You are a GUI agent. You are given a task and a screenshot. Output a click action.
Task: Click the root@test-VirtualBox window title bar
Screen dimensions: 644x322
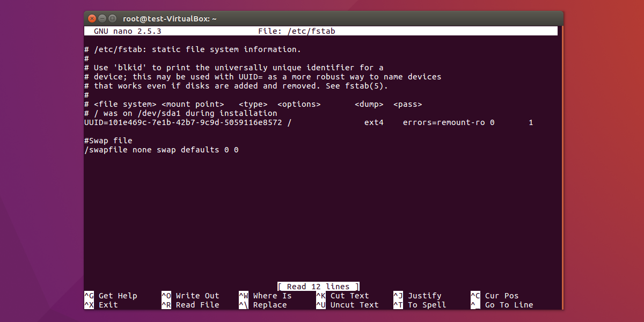coord(322,18)
